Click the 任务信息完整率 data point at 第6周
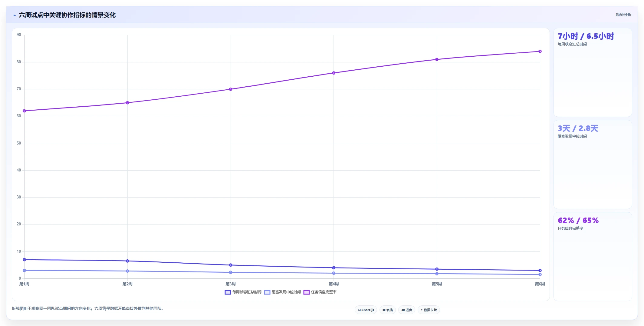644x326 pixels. point(540,51)
